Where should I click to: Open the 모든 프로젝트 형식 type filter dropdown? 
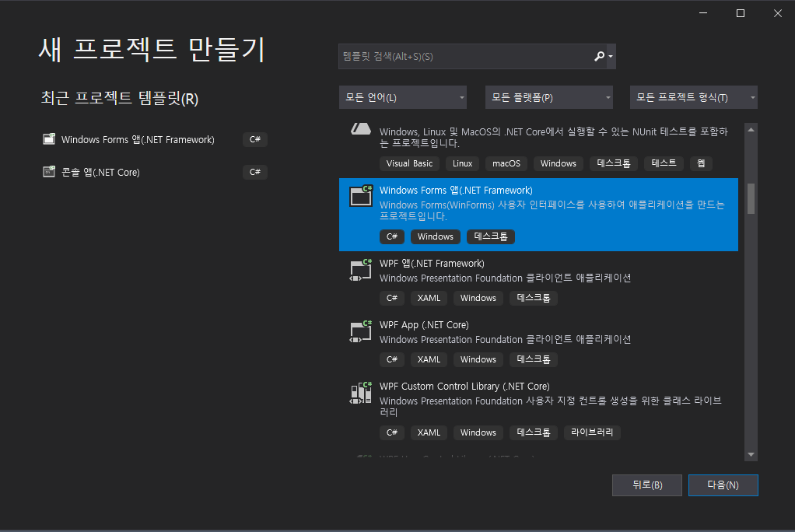(694, 97)
